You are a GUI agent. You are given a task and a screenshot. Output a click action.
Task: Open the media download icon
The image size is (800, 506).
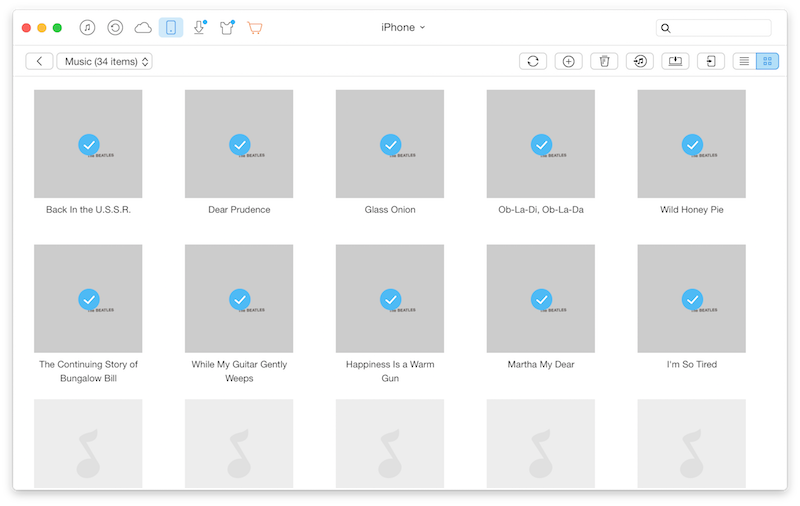(199, 28)
